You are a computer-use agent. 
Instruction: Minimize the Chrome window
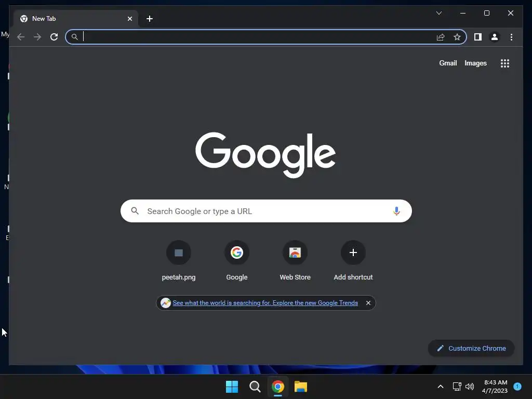pos(463,13)
